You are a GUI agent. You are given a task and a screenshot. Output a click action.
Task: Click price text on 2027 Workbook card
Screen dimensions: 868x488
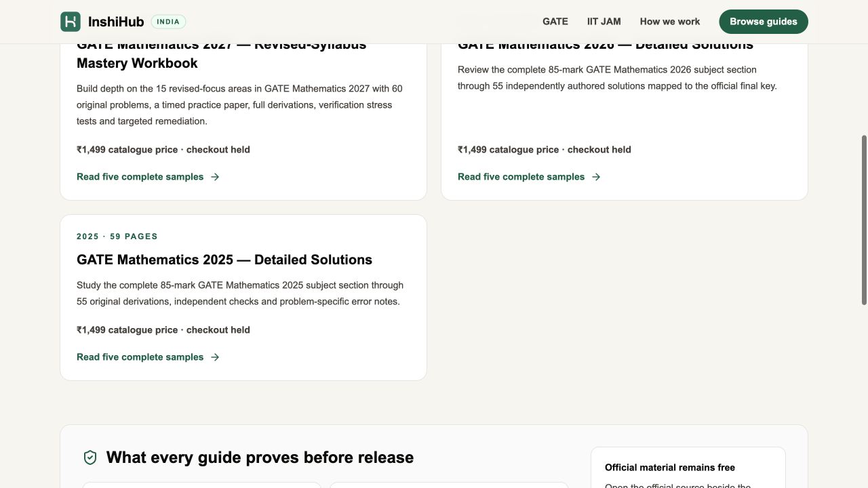coord(163,150)
